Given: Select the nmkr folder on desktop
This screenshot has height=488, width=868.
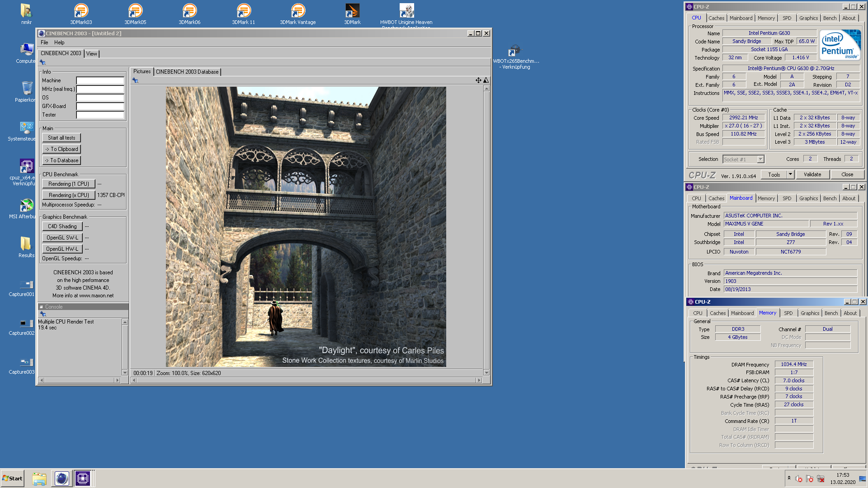Looking at the screenshot, I should [x=26, y=14].
